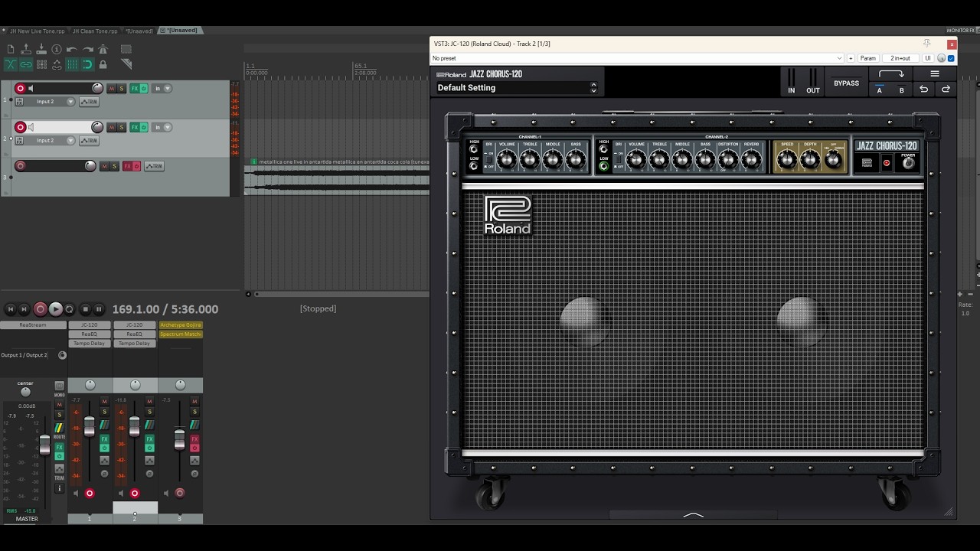Bypass FX on track 1 in track panel
980x551 pixels.
coord(143,89)
